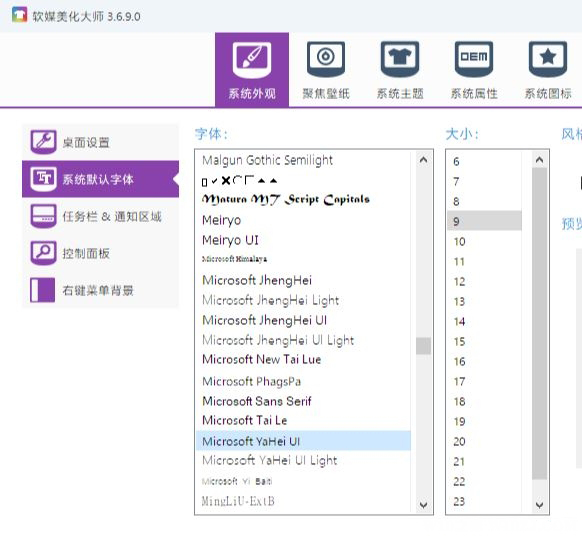This screenshot has height=536, width=582.
Task: Select font Microsoft JhengHei UI
Action: click(303, 320)
